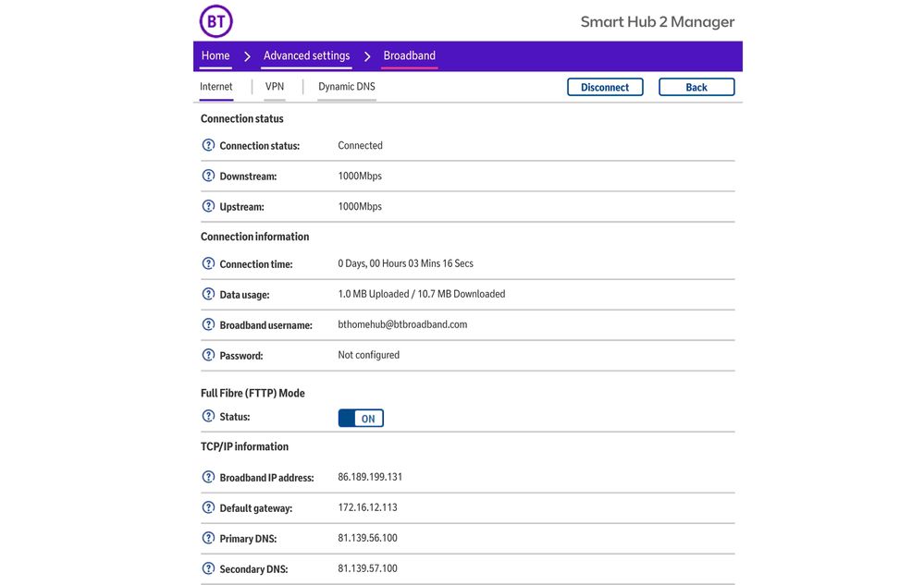
Task: Show help for Broadband IP address
Action: coord(208,477)
